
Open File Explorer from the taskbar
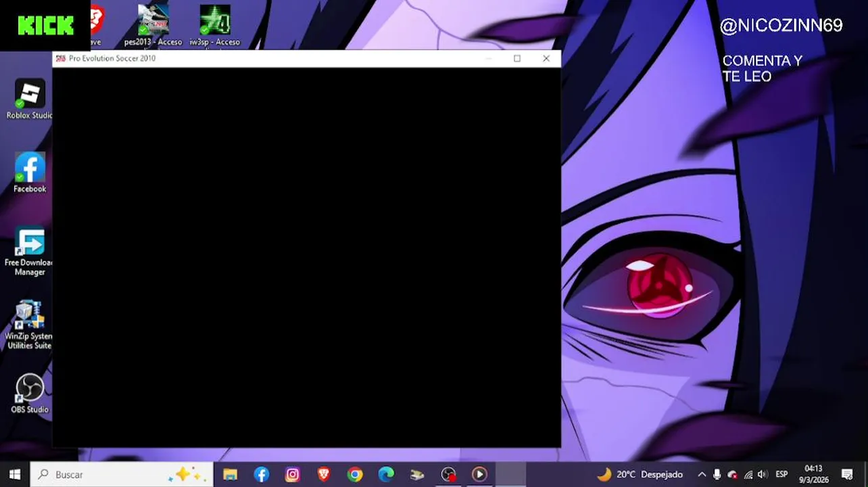(231, 475)
